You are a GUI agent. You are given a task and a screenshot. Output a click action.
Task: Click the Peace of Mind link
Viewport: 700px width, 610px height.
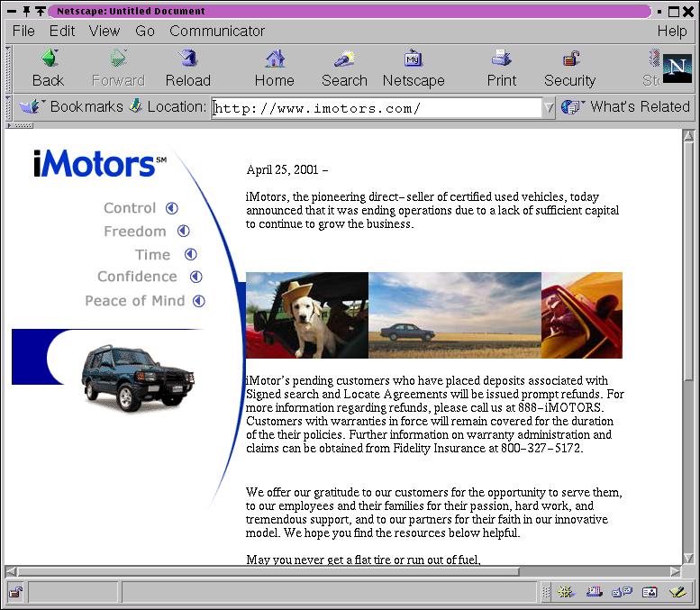pos(135,301)
